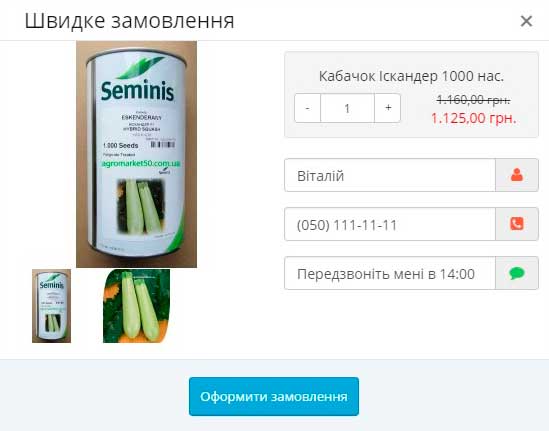Click the red phone icon

click(517, 224)
